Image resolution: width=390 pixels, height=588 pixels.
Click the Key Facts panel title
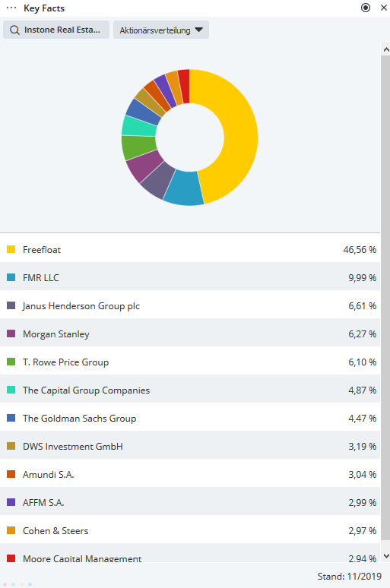44,8
